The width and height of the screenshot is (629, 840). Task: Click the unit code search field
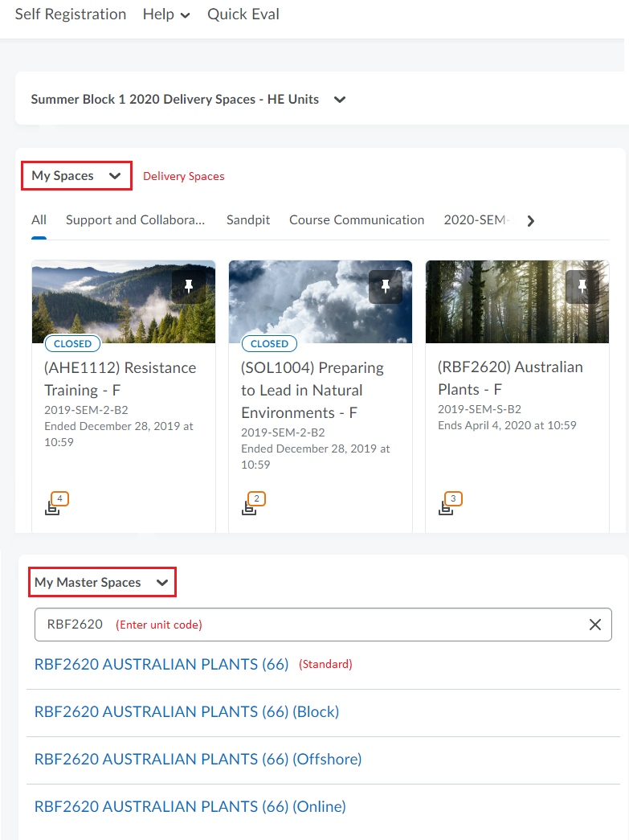(x=323, y=625)
